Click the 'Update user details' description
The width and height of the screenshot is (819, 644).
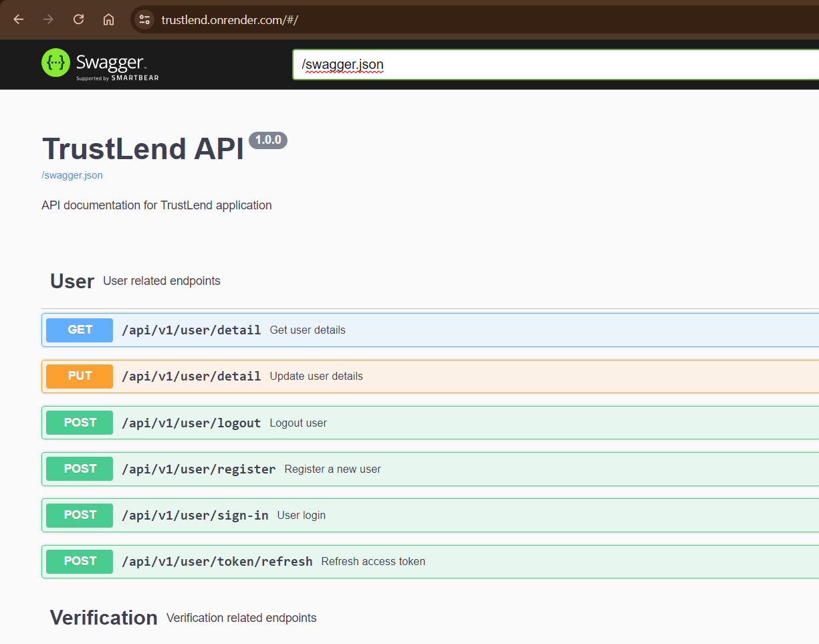coord(316,376)
